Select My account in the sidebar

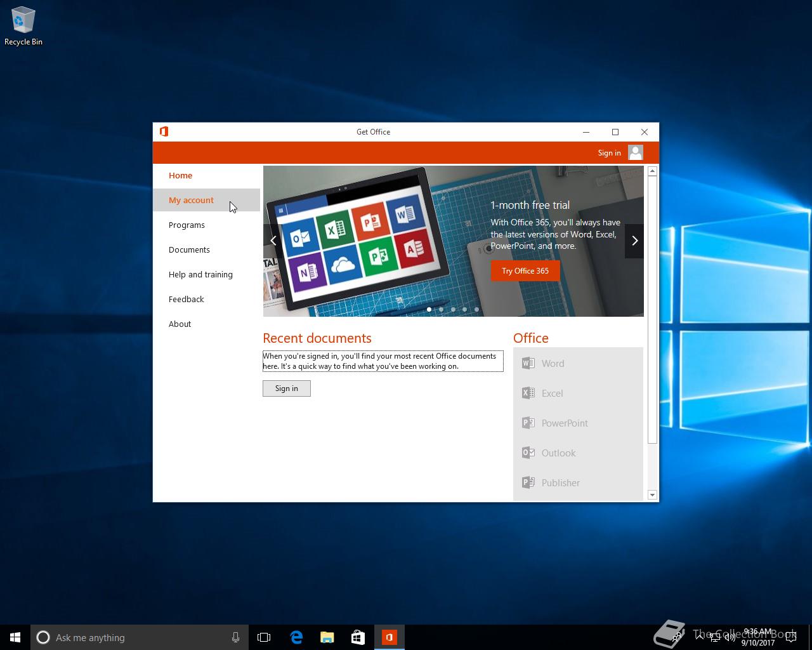click(x=206, y=200)
